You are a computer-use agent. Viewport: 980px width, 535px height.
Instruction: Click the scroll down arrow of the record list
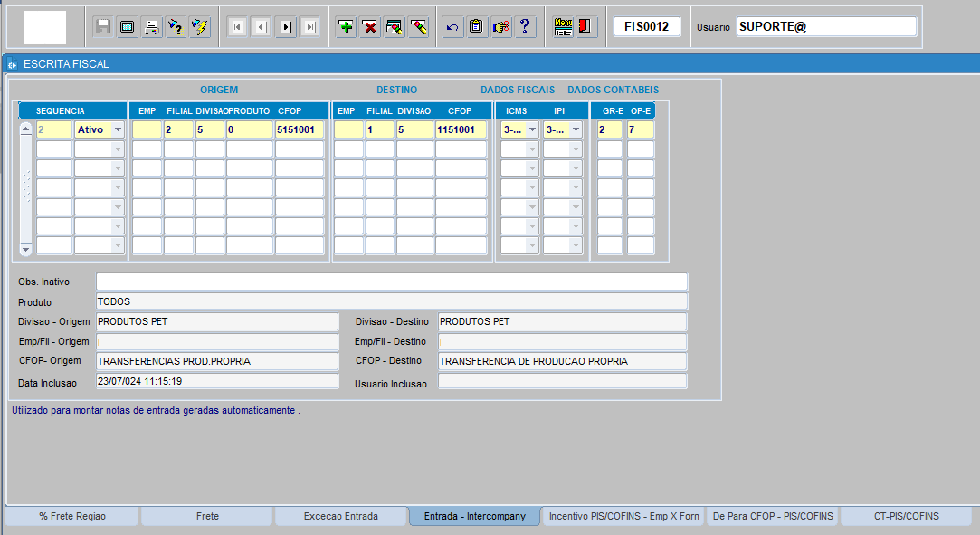[x=25, y=249]
